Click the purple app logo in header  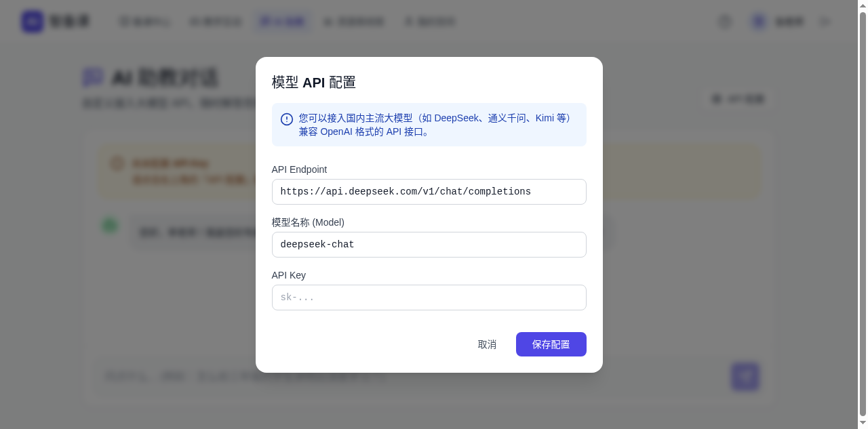pos(33,22)
